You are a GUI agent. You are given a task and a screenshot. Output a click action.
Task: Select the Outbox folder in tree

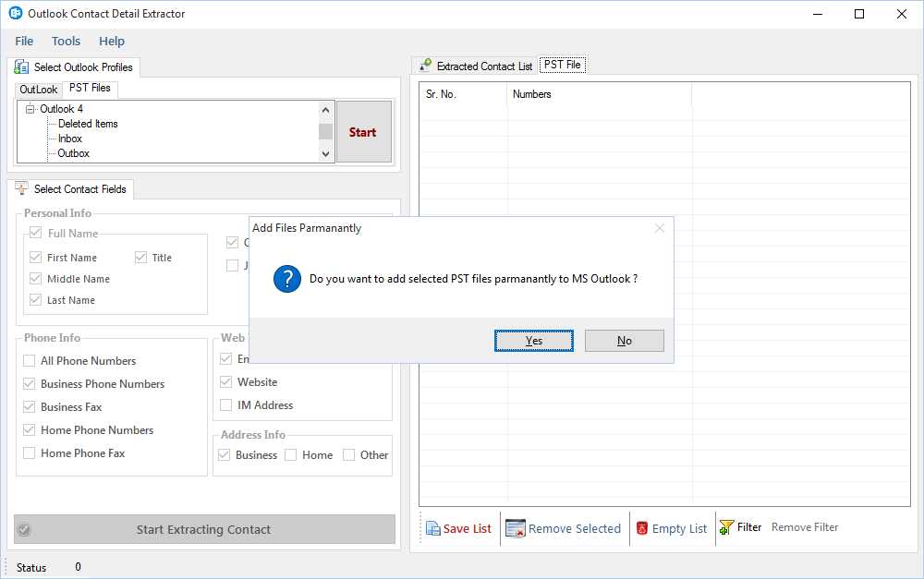coord(74,153)
